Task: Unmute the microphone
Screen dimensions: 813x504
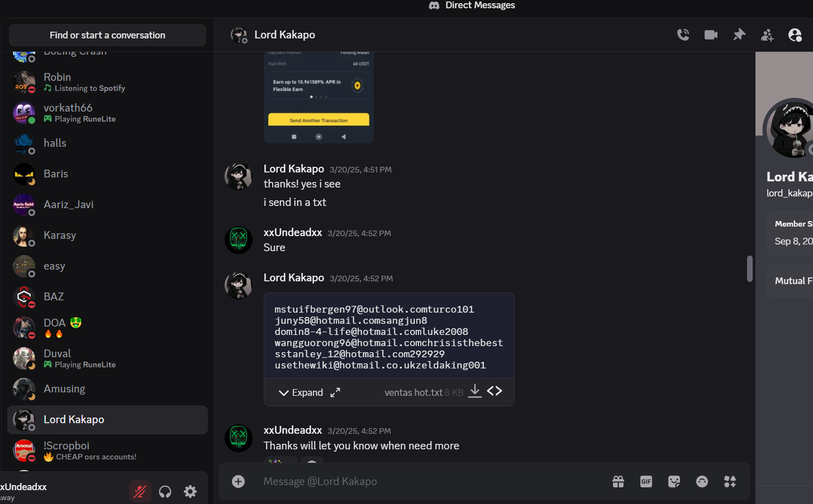Action: 140,491
